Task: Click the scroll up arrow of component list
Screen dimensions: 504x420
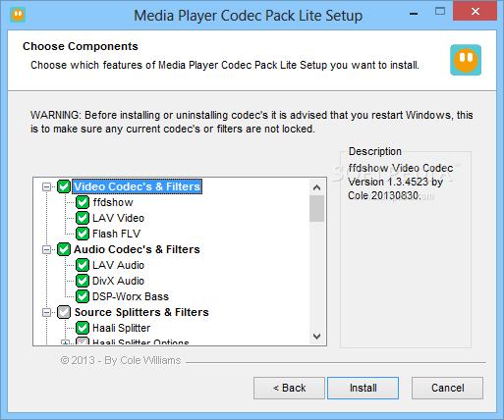Action: (x=316, y=187)
